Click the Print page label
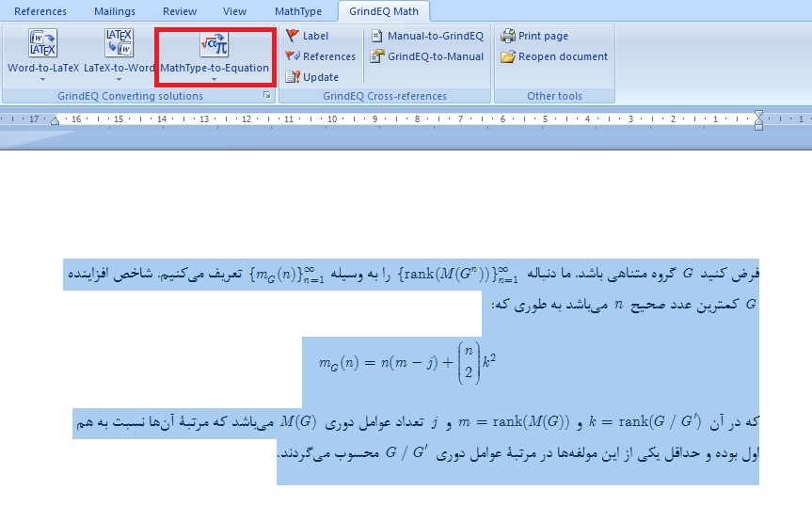This screenshot has width=812, height=521. pos(543,36)
